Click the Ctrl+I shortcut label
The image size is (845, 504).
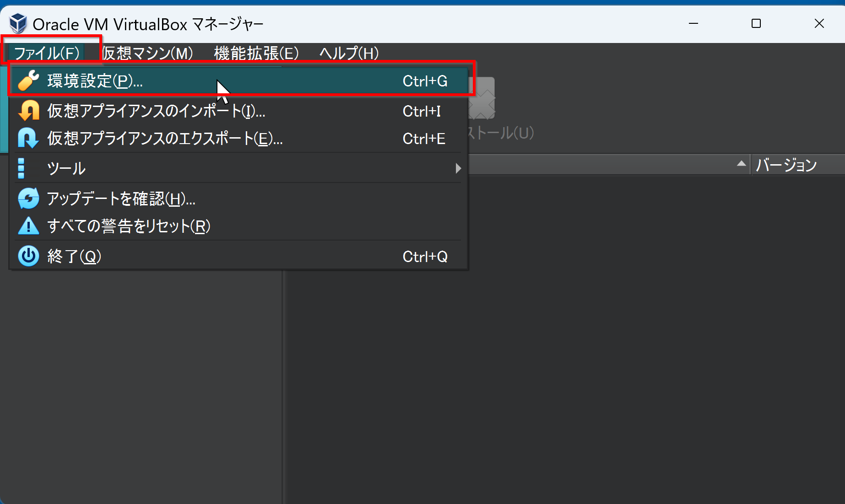coord(422,111)
